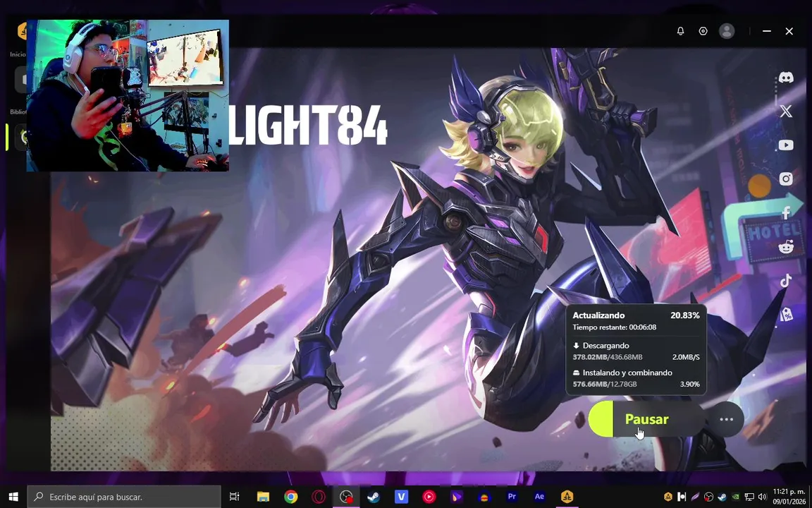The height and width of the screenshot is (508, 812).
Task: Open the Instagram social icon
Action: 786,179
